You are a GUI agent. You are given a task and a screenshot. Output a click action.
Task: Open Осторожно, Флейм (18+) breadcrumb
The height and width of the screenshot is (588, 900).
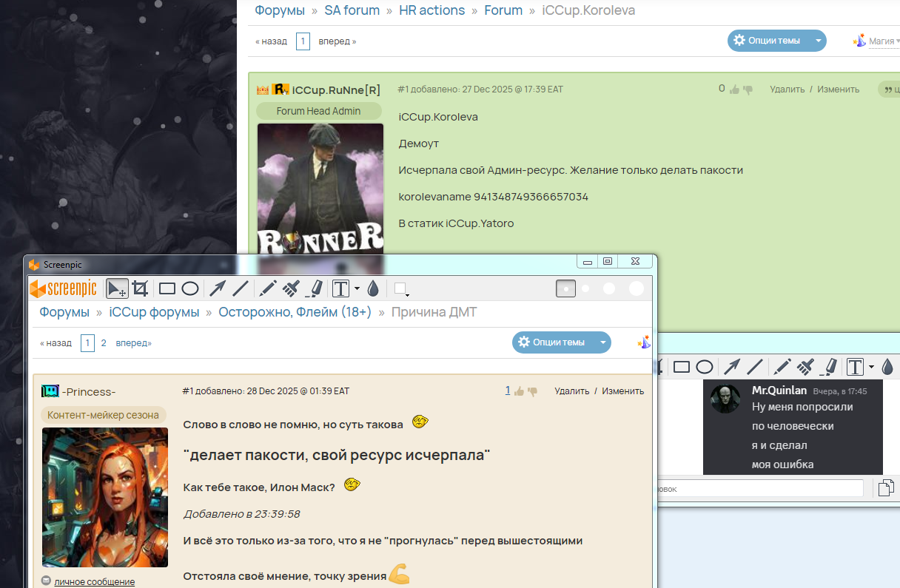(x=295, y=312)
